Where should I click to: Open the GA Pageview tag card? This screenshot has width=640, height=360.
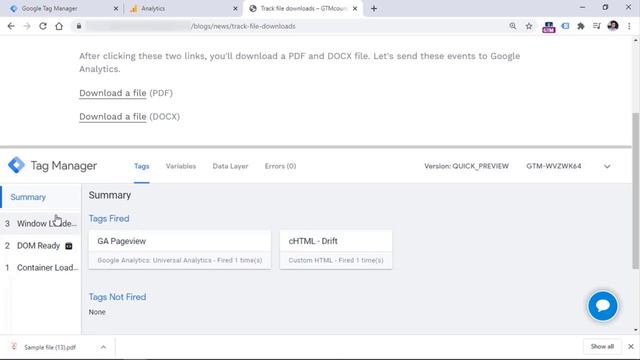(180, 250)
